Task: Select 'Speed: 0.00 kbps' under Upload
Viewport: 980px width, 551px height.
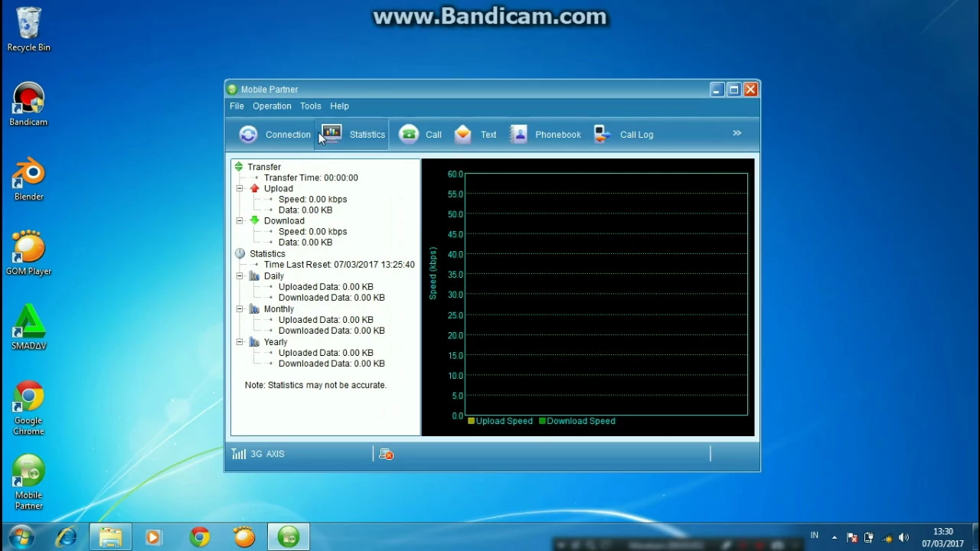Action: coord(312,199)
